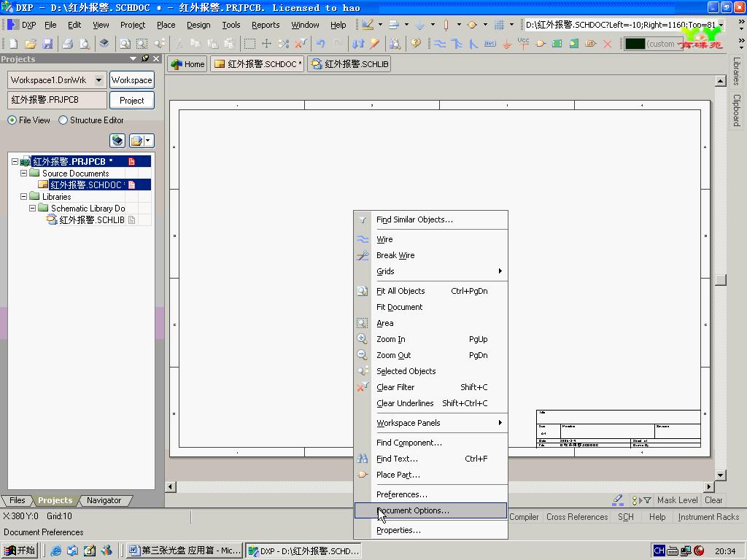Expand the Workspace Panels submenu
747x560 pixels.
point(430,423)
